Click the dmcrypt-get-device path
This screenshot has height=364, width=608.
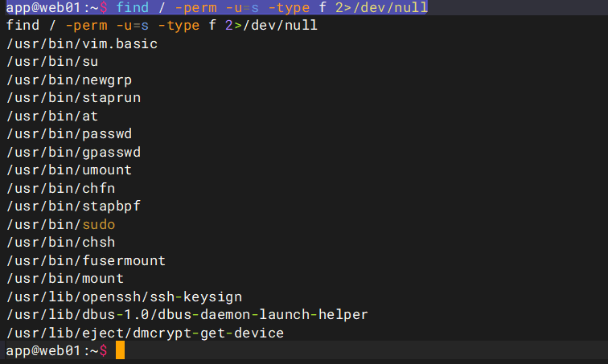pos(145,333)
